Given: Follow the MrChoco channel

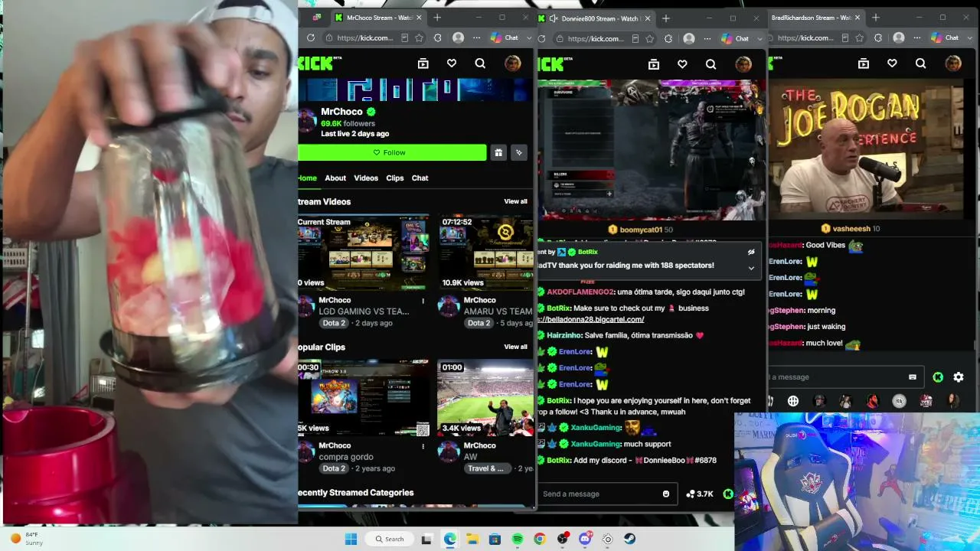Looking at the screenshot, I should tap(392, 152).
